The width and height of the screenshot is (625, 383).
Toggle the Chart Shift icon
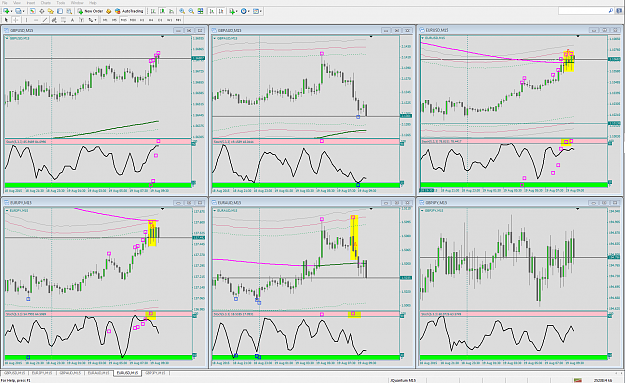[x=221, y=11]
